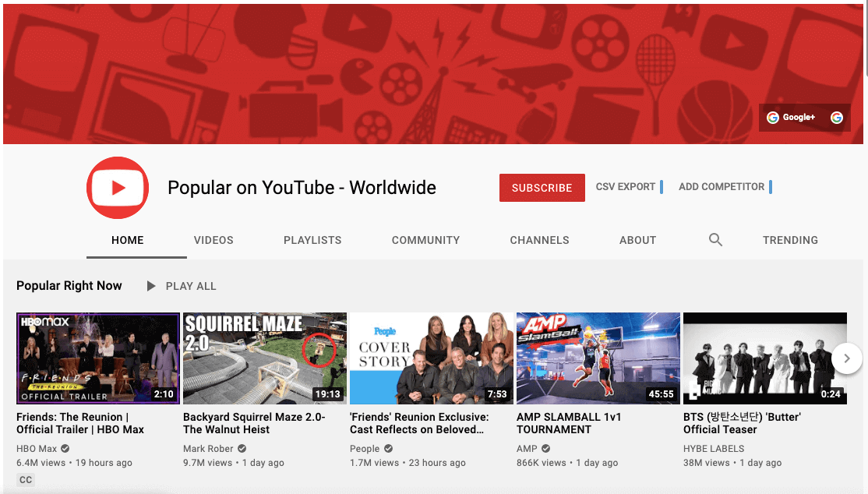Screen dimensions: 868x494
Task: Click Play All triangle icon
Action: (x=150, y=286)
